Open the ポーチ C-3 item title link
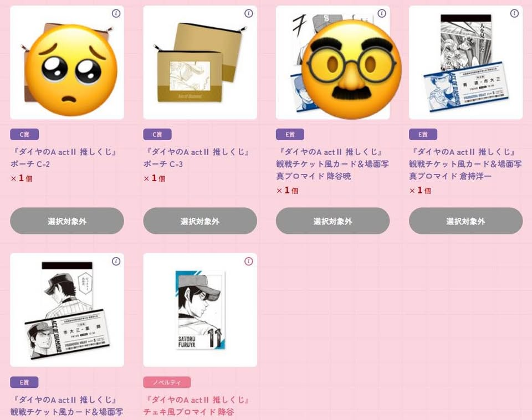The height and width of the screenshot is (420, 532). pos(197,158)
